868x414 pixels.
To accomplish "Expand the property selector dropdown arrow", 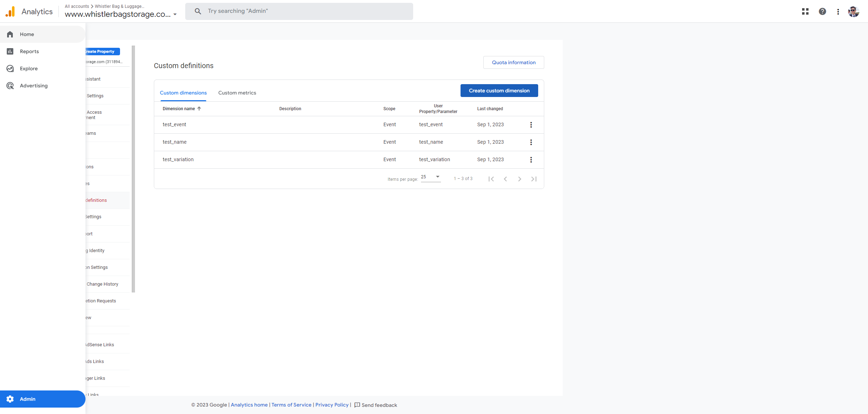I will [x=175, y=15].
